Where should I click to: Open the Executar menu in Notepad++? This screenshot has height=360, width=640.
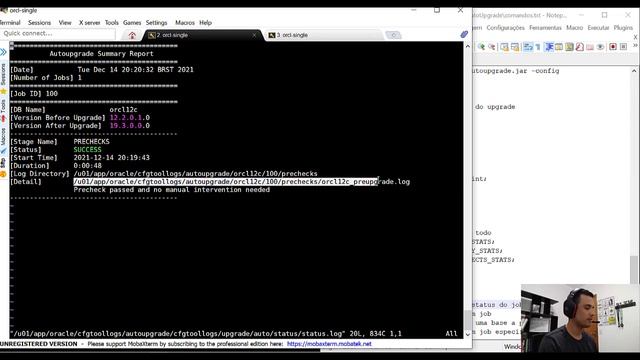tap(598, 28)
